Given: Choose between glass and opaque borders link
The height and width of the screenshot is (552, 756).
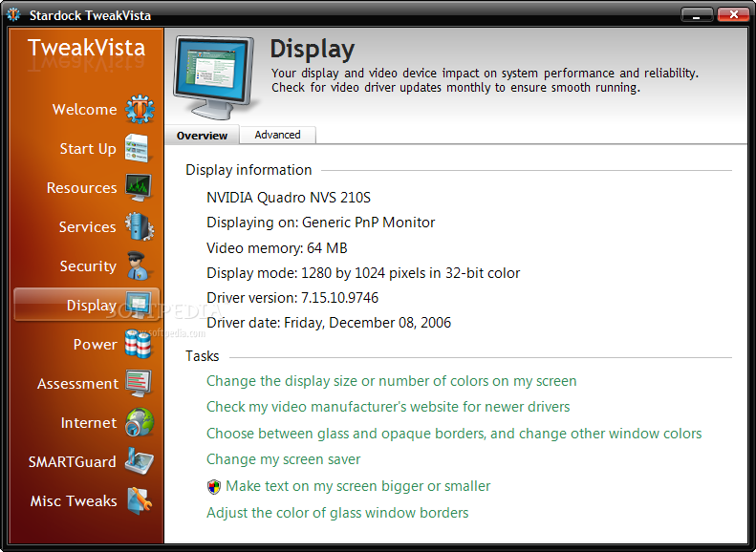Looking at the screenshot, I should (454, 434).
